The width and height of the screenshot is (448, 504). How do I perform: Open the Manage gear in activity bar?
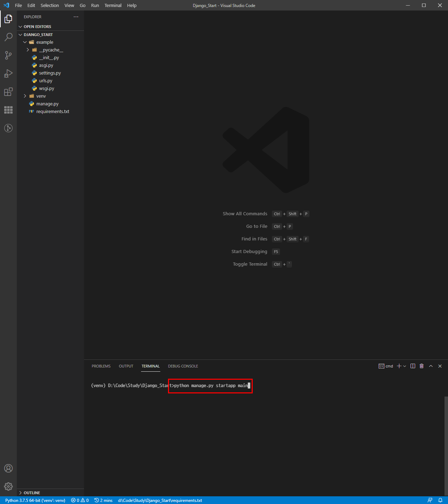click(x=8, y=486)
